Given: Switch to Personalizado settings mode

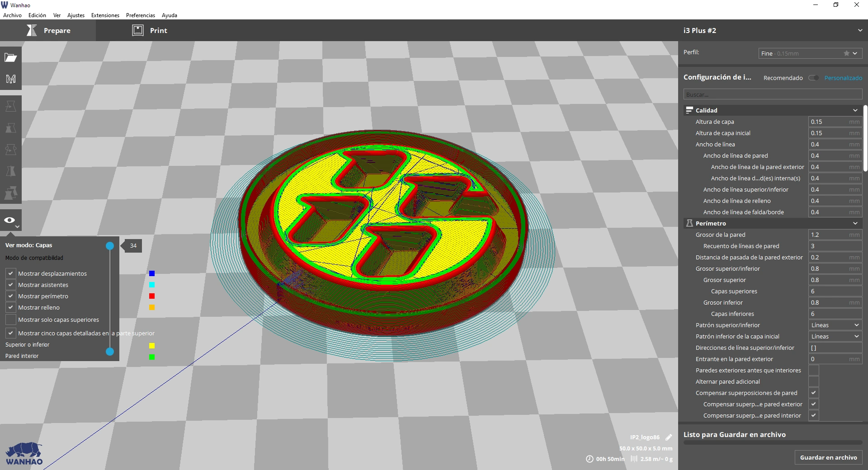Looking at the screenshot, I should point(843,78).
